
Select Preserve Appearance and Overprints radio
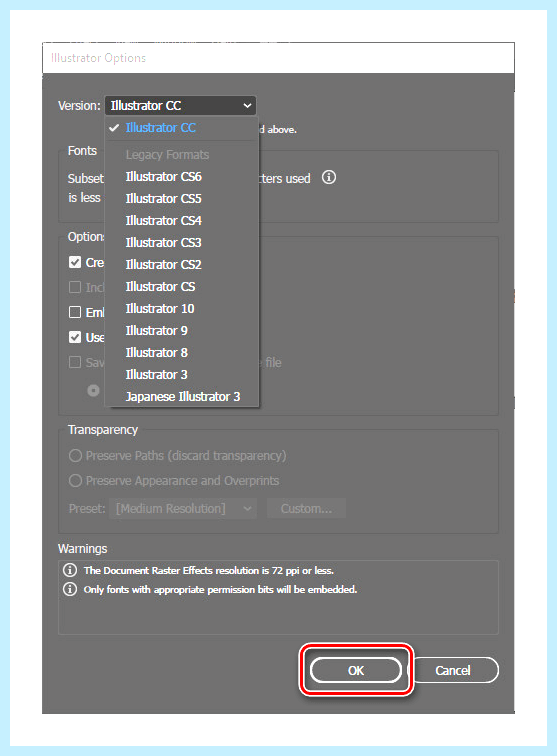tap(75, 481)
